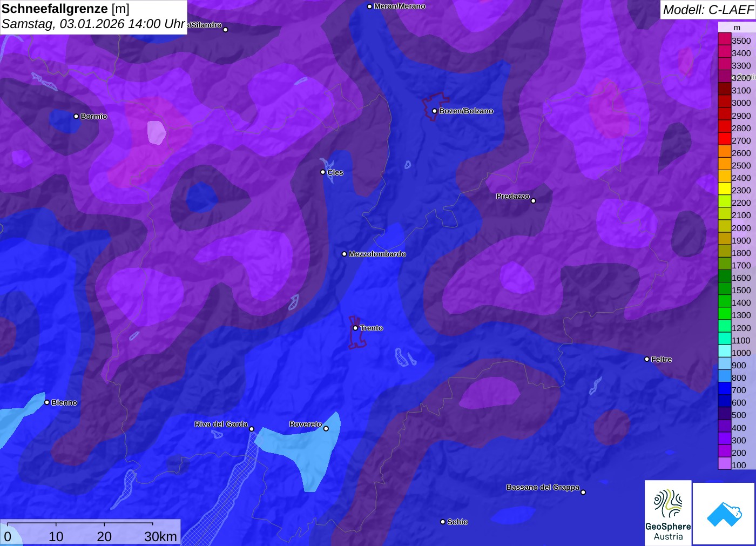
Task: Click the Feltre town label
Action: (661, 360)
